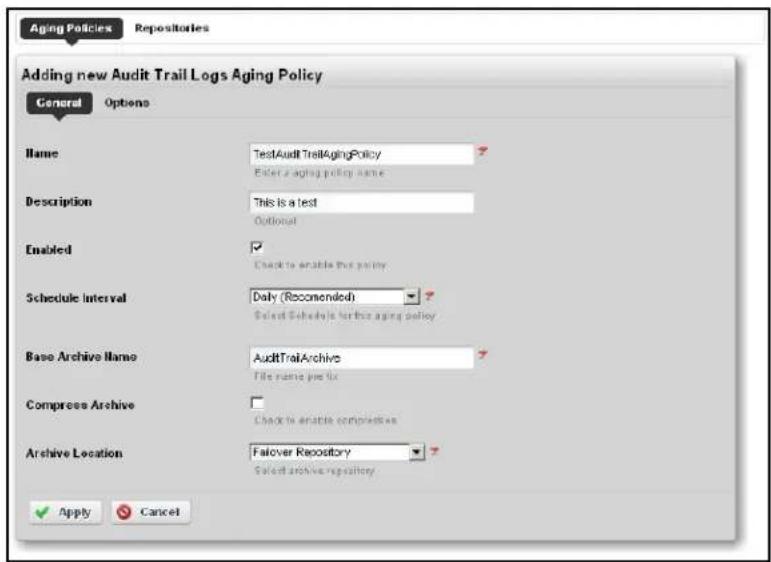Click the 'Enabled' label
The width and height of the screenshot is (771, 562).
click(49, 250)
